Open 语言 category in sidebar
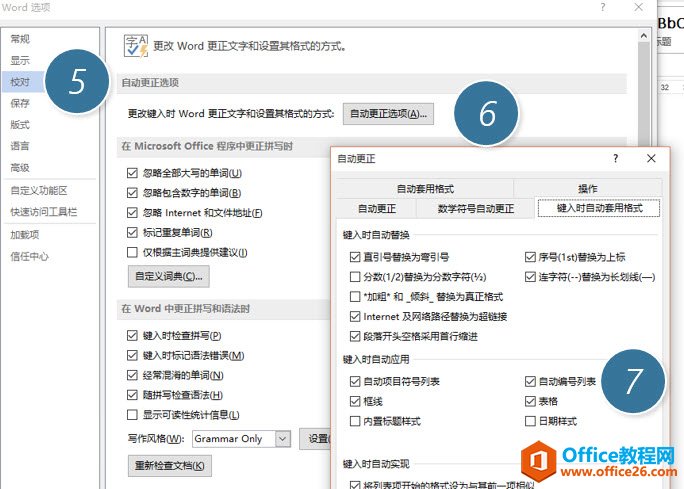 [20, 146]
